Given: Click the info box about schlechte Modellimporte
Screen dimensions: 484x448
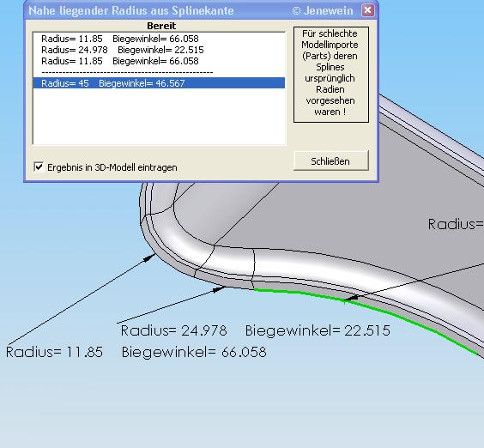Looking at the screenshot, I should coord(331,75).
